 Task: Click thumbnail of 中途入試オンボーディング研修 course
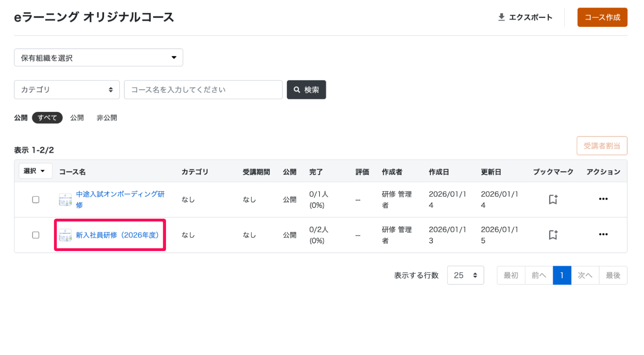point(65,199)
